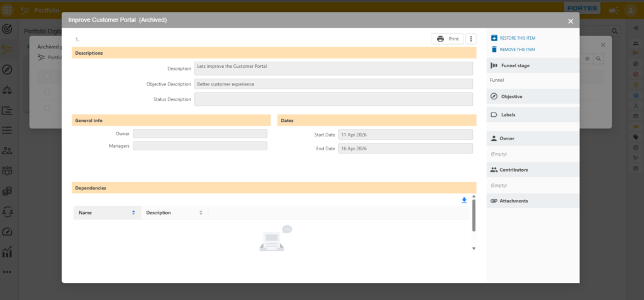Open the three-dot more options menu
Viewport: 644px width, 300px height.
click(x=471, y=39)
